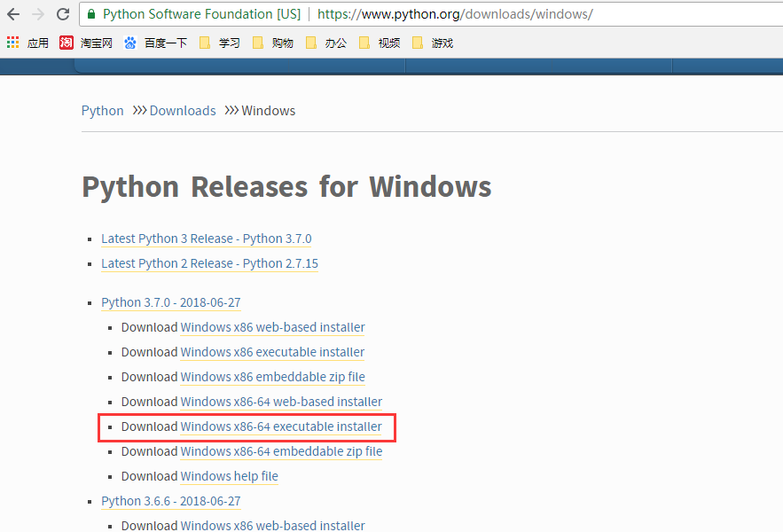This screenshot has width=783, height=532.
Task: Open Python 3.7.0 - 2018-06-27 release link
Action: click(x=171, y=302)
